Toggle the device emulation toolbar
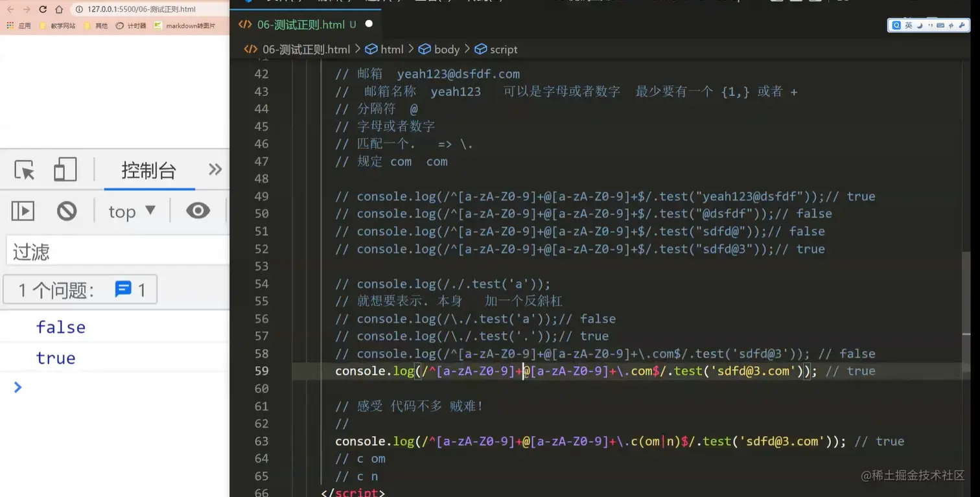Screen dimensions: 980x497 65,169
